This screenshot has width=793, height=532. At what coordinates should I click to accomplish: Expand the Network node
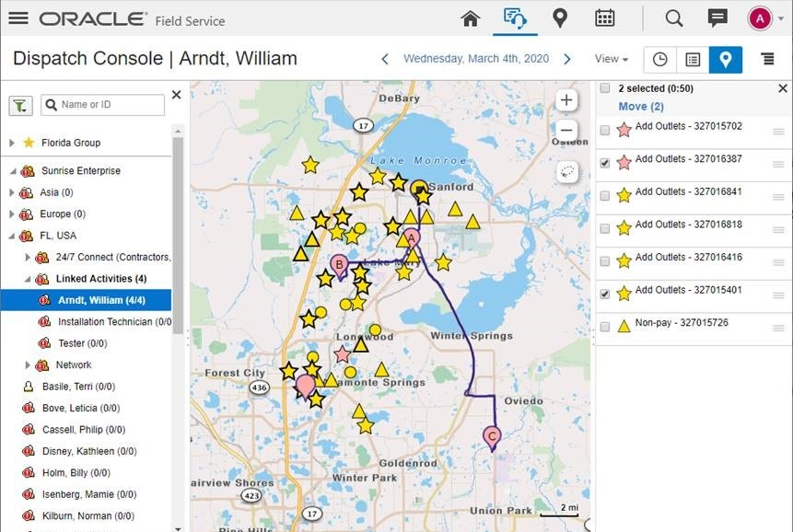pos(28,364)
